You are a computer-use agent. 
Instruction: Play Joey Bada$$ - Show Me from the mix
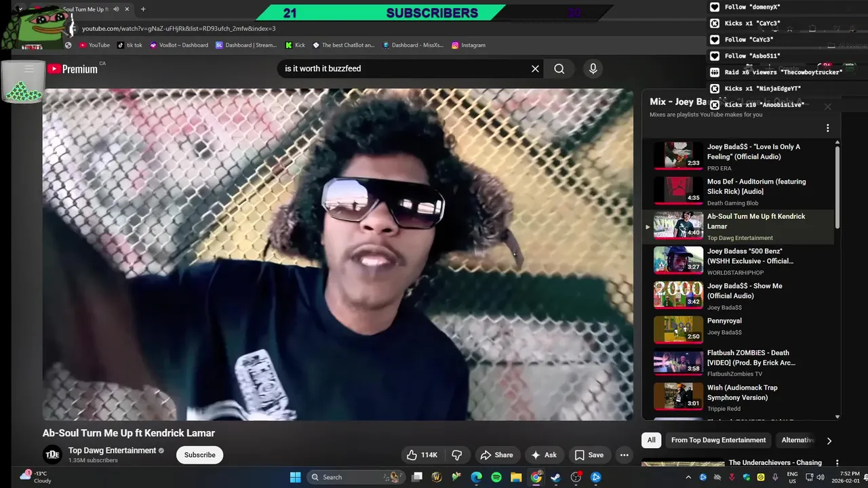(x=738, y=296)
